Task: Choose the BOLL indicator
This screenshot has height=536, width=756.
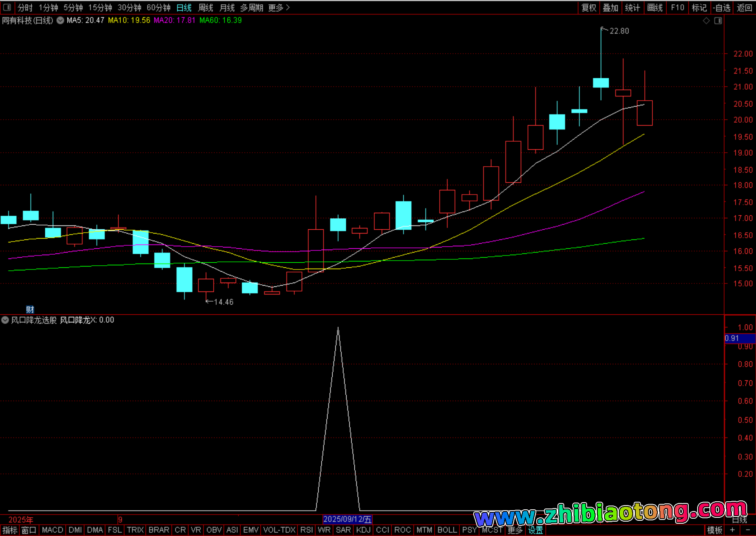Action: click(447, 530)
